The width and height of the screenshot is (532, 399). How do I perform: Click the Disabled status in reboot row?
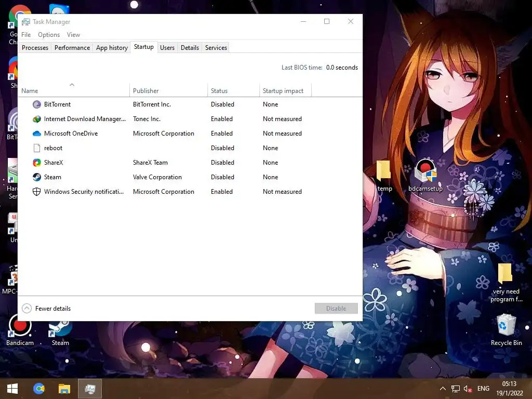pos(222,148)
